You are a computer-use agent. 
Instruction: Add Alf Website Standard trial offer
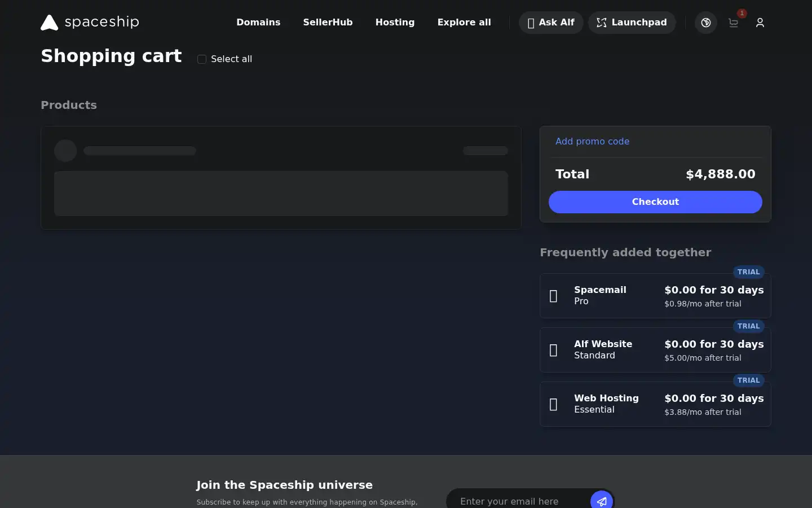pos(655,350)
